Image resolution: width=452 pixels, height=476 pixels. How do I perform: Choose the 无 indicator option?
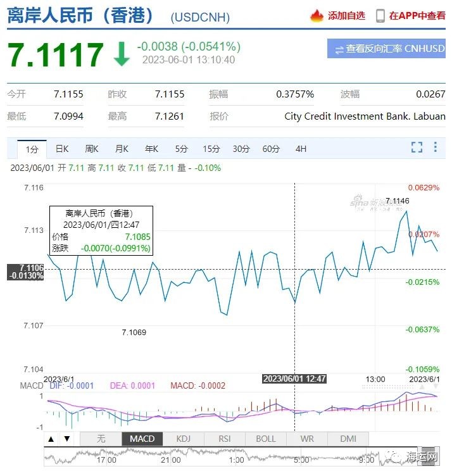(x=101, y=439)
